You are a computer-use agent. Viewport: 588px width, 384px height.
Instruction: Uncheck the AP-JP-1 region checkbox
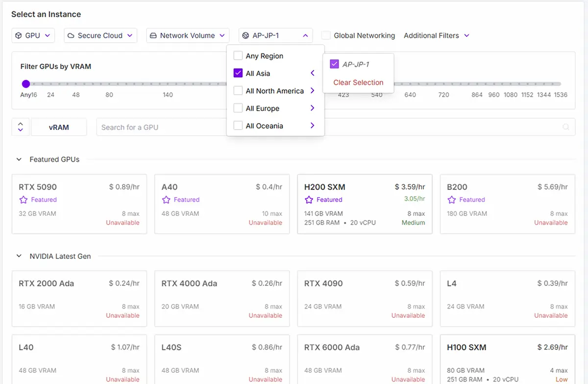[x=335, y=64]
